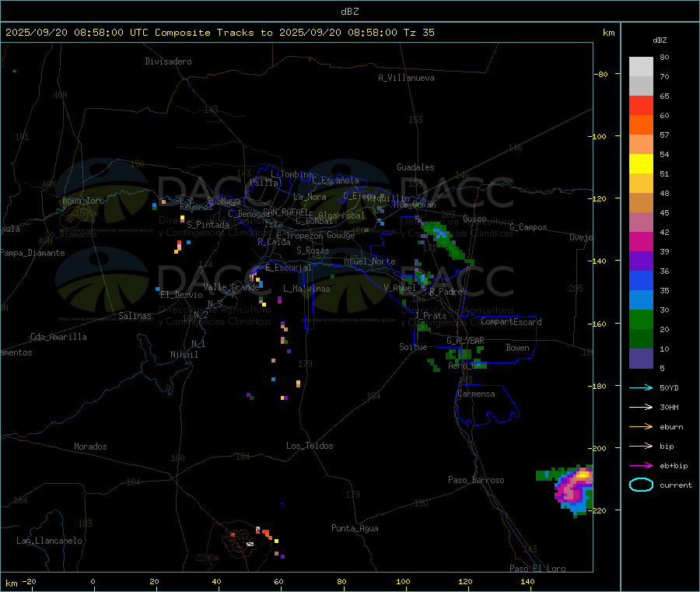Click the magenta eb+bip arrow legend icon
Screen dimensions: 700x592
641,466
